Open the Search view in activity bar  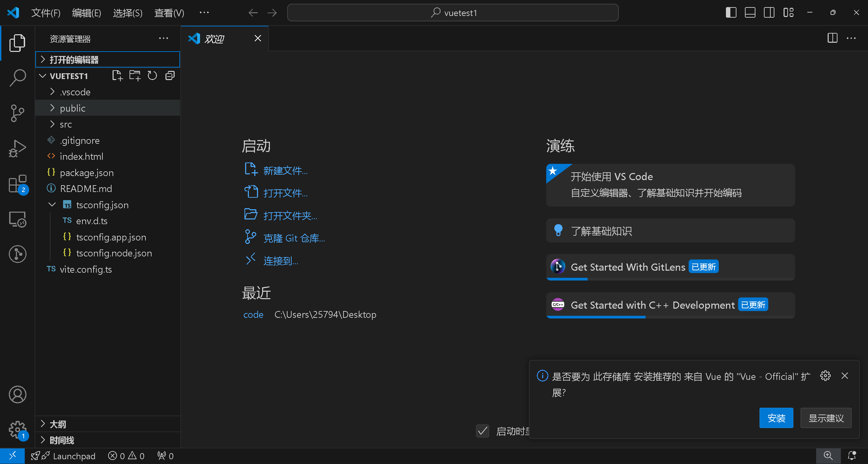(17, 78)
